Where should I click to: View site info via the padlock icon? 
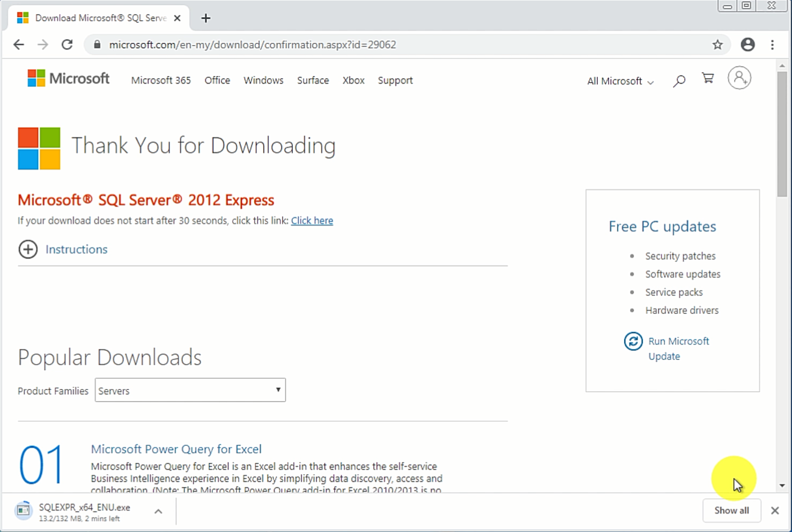tap(97, 44)
